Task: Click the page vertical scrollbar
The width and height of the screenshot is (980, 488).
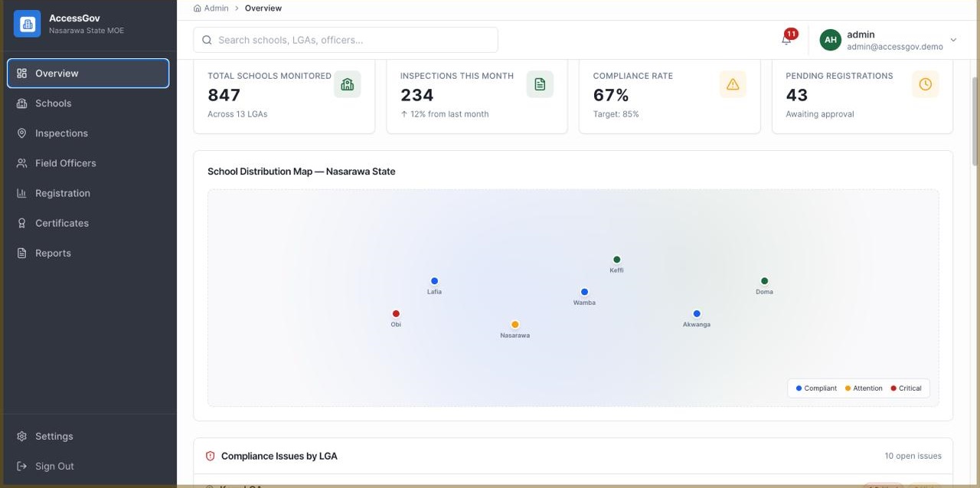Action: coord(975,121)
